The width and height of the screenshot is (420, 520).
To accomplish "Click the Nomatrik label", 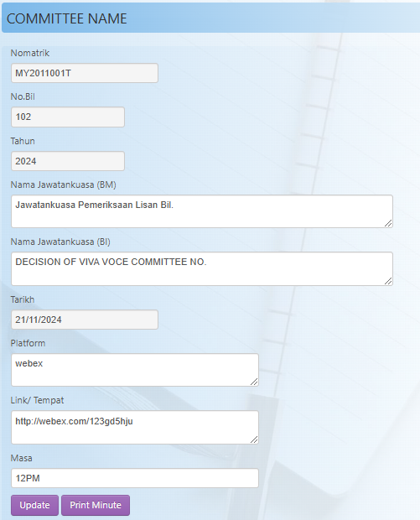I will click(30, 53).
